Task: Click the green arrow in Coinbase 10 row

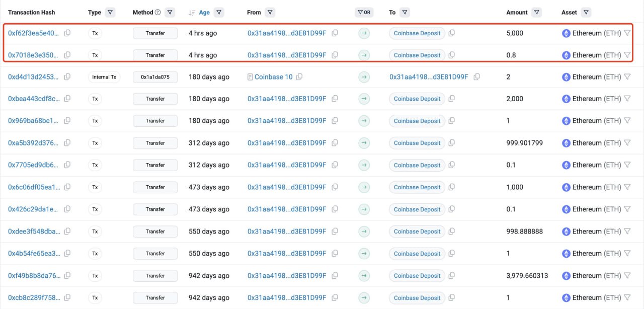Action: (x=364, y=77)
